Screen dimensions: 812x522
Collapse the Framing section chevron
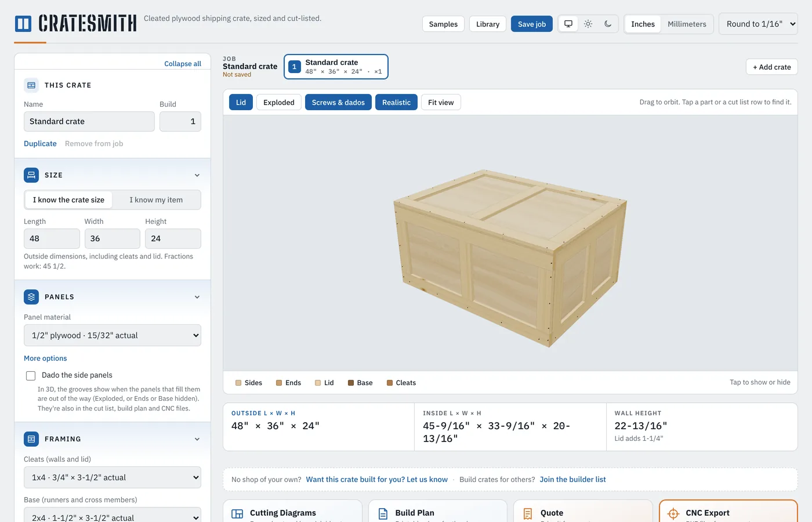coord(197,439)
